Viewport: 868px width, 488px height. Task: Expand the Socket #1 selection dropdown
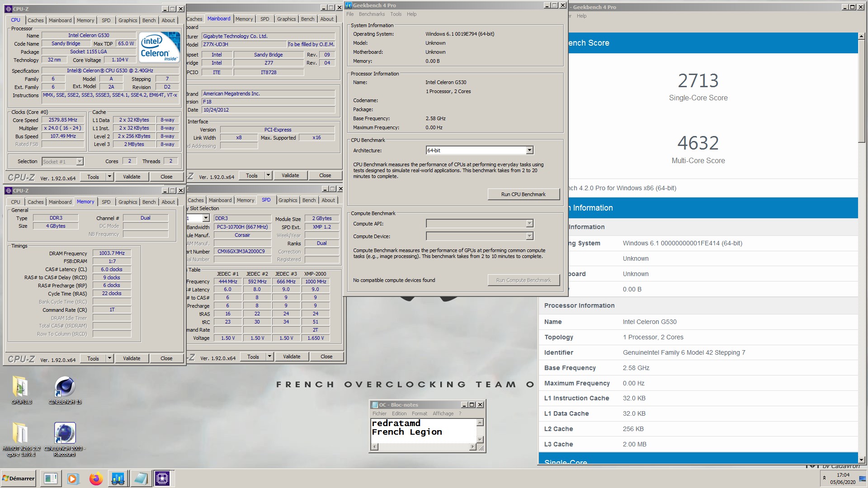click(80, 161)
